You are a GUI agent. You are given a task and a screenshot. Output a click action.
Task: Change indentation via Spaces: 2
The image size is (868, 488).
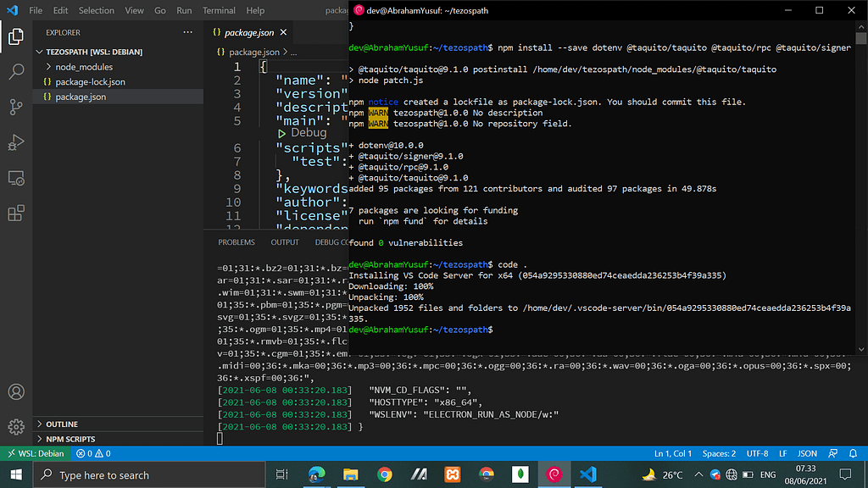[x=719, y=453]
